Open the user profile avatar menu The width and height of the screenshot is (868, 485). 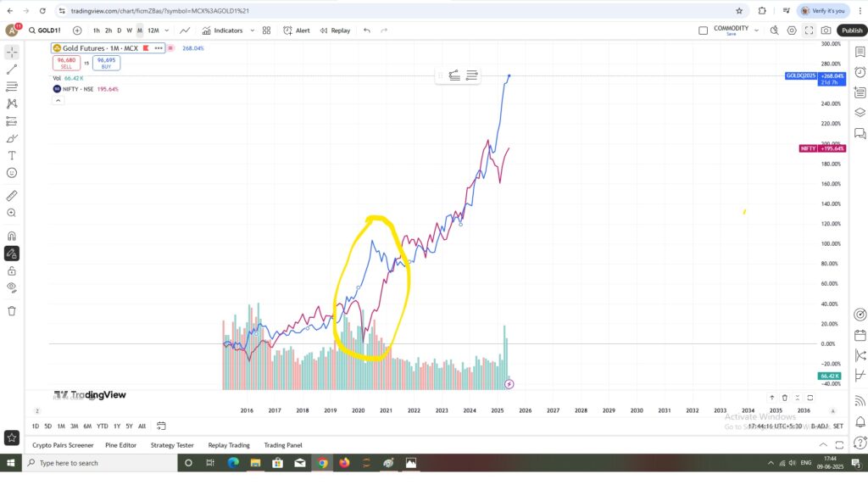(x=12, y=31)
